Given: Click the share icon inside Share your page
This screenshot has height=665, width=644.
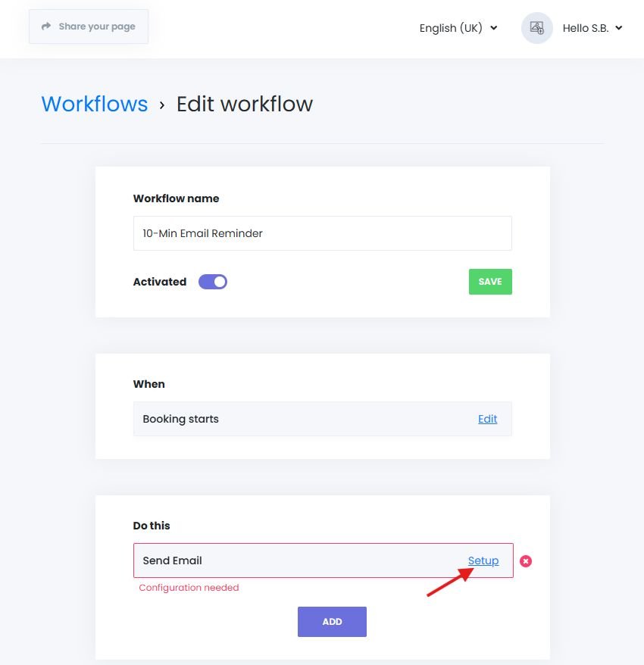Looking at the screenshot, I should 45,26.
